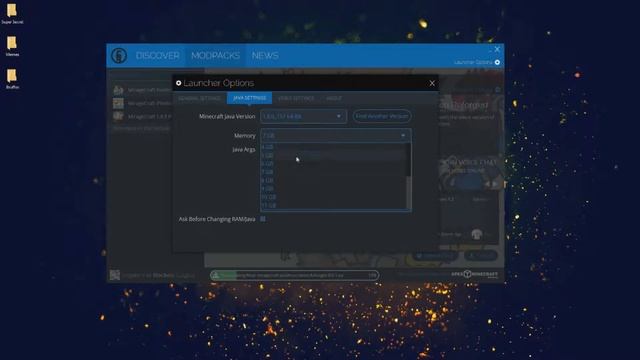Choose 6 GB in the memory list
This screenshot has height=360, width=640.
(x=333, y=164)
